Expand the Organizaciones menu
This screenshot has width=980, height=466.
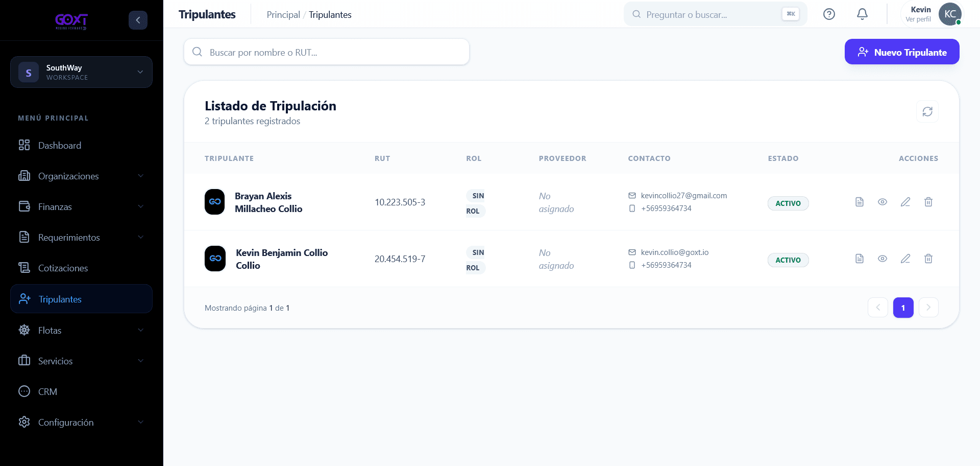click(81, 176)
